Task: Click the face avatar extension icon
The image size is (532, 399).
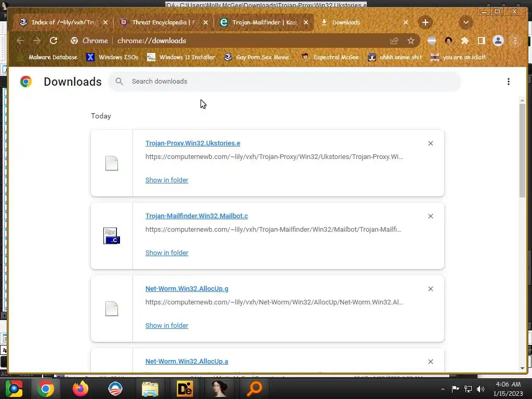Action: point(448,41)
